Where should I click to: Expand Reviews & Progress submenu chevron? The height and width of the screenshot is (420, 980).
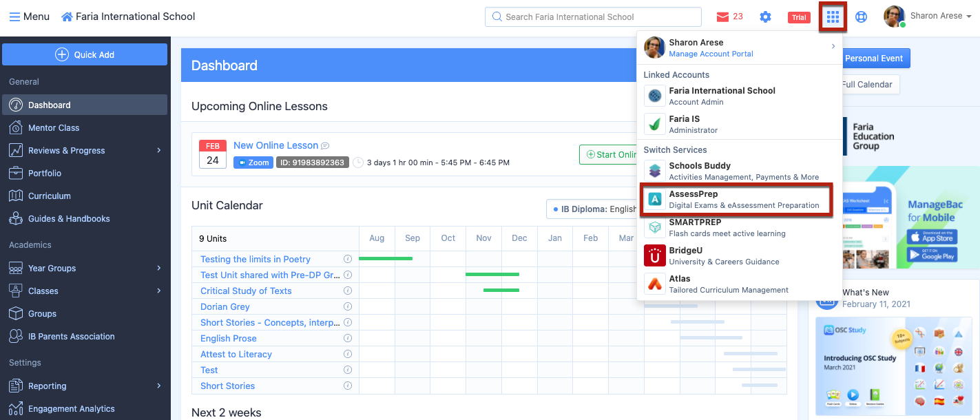(159, 150)
